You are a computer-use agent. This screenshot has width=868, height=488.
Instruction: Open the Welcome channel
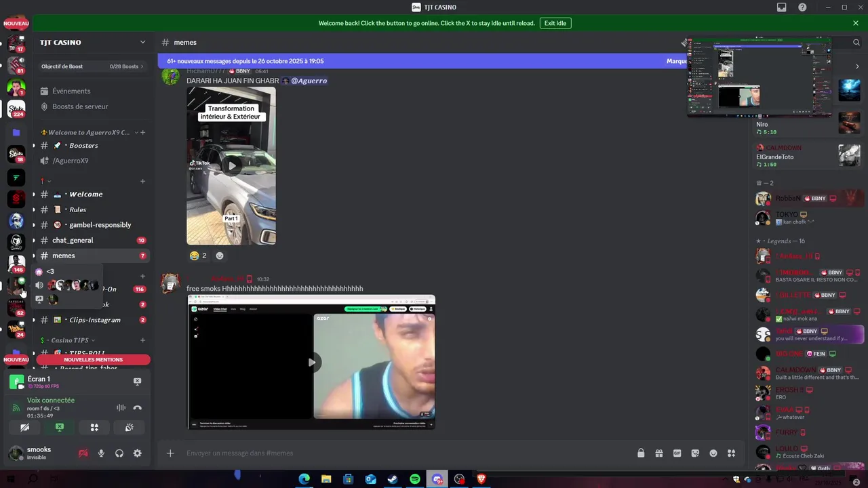[92, 194]
